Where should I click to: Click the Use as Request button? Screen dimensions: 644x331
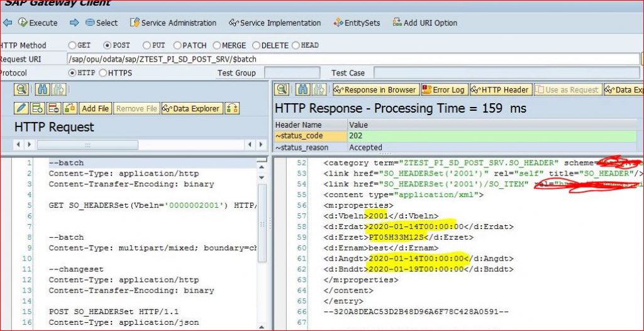tap(568, 89)
